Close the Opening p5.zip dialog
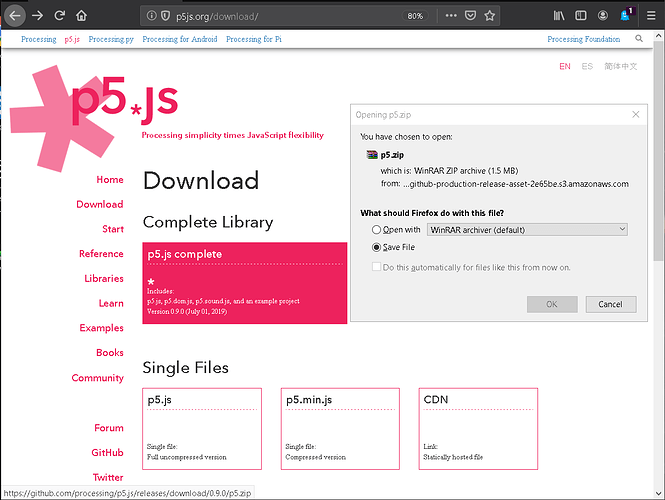665x500 pixels. [635, 115]
